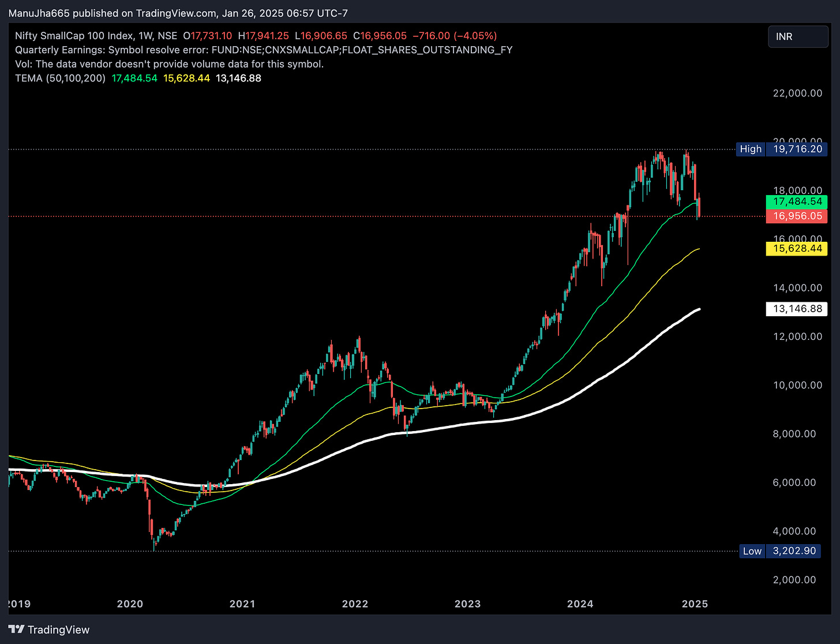Click the 12,000.00 price-axis label

[x=797, y=336]
